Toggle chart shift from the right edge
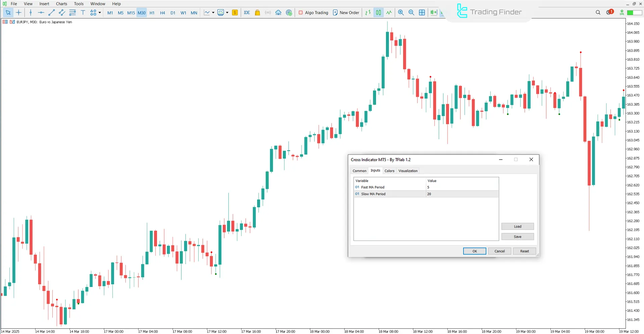 point(434,12)
